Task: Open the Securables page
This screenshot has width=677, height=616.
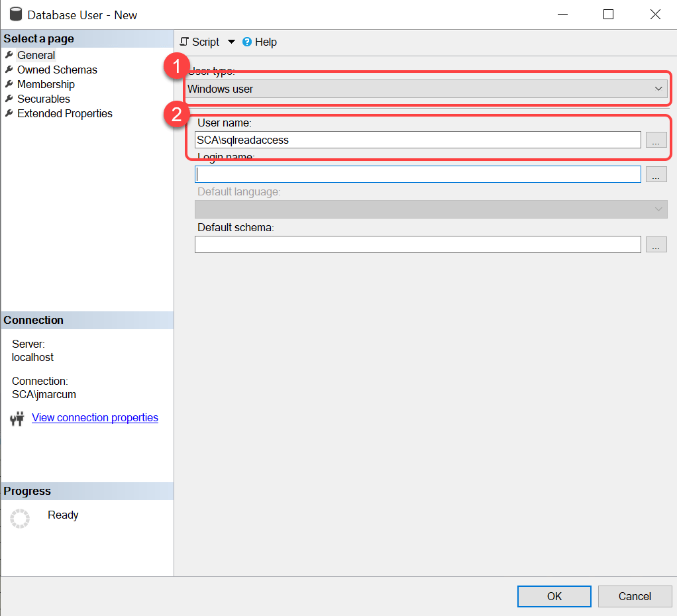Action: click(43, 99)
